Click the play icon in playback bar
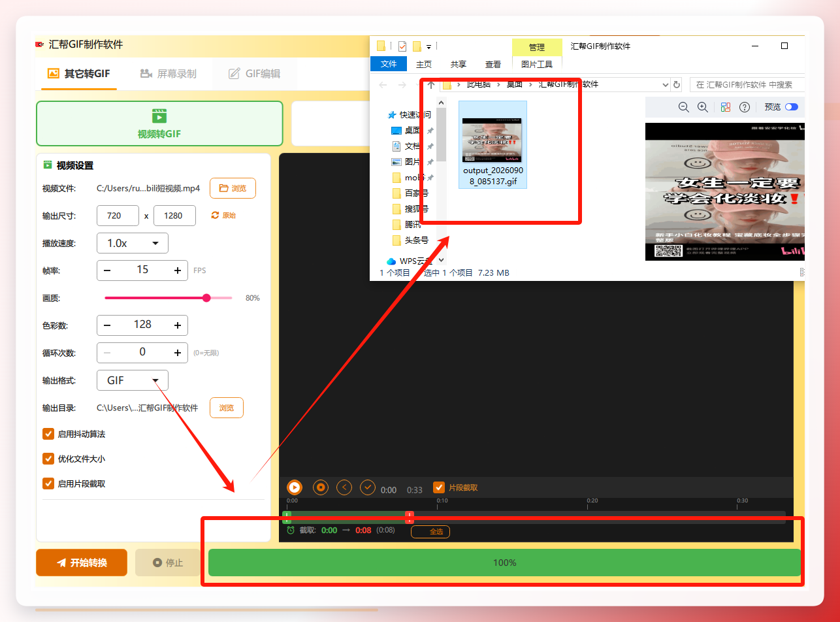The image size is (840, 622). pos(295,487)
